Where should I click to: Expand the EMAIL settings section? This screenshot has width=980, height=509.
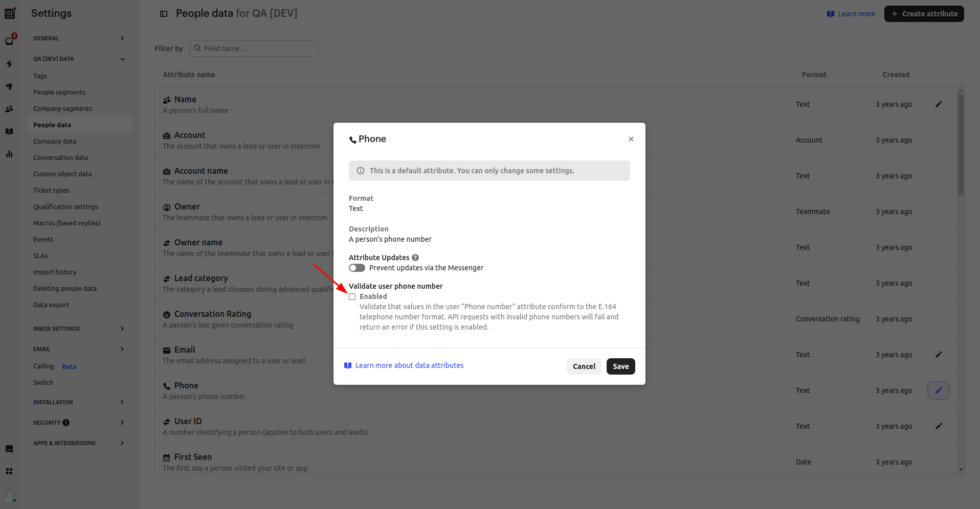click(79, 349)
